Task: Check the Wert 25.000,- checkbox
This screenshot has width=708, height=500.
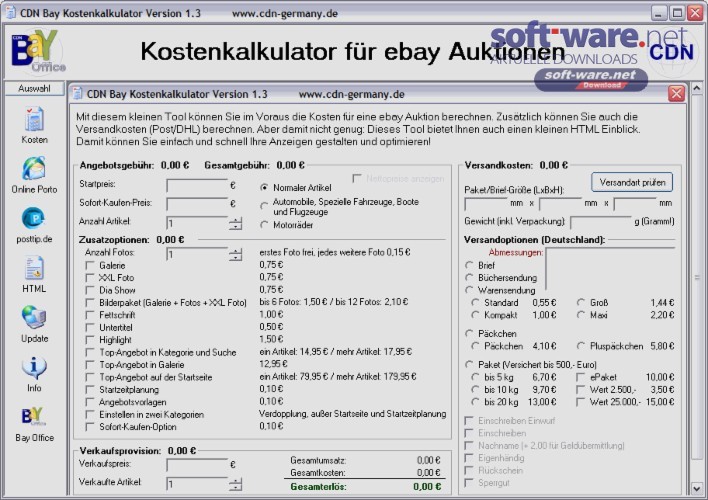Action: click(581, 402)
